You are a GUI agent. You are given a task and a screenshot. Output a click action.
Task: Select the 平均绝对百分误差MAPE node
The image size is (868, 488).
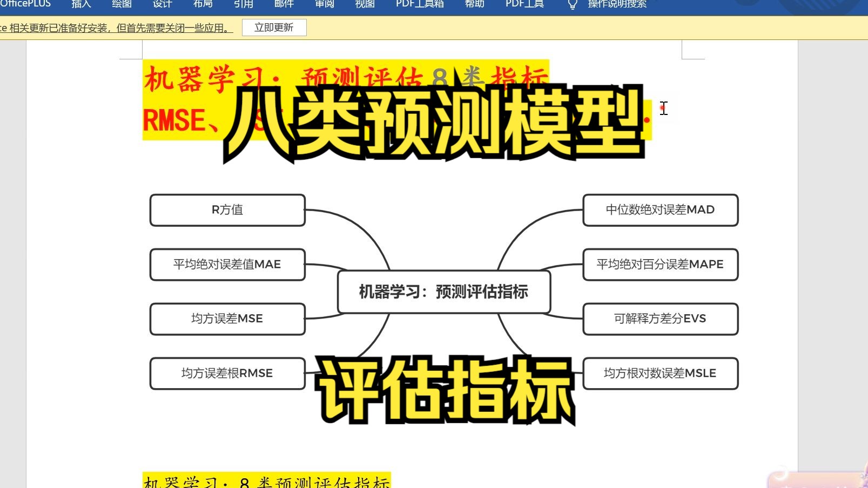point(661,265)
